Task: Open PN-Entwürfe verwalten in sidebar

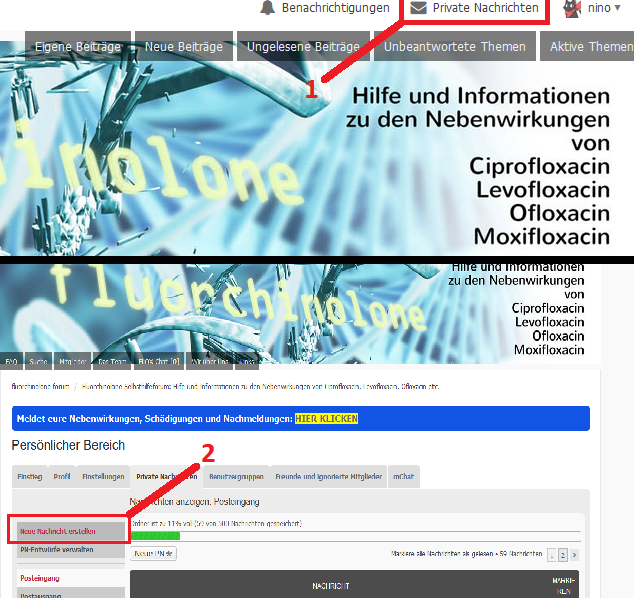Action: coord(69,550)
